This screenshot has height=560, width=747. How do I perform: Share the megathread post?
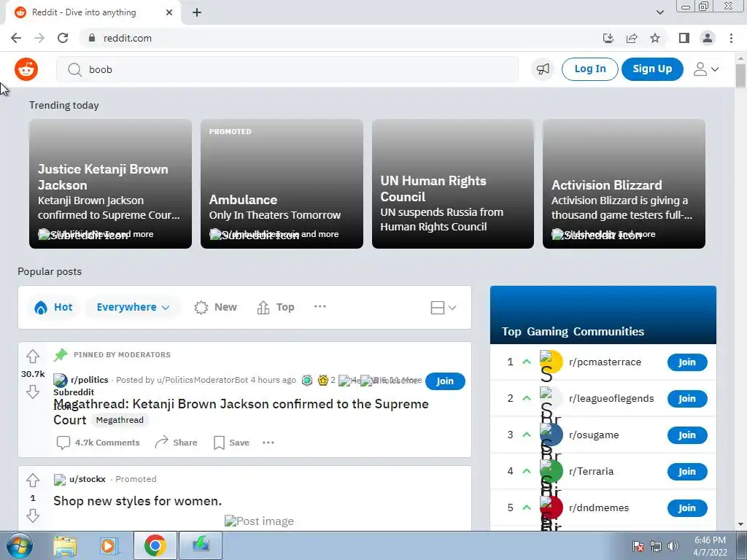[177, 443]
